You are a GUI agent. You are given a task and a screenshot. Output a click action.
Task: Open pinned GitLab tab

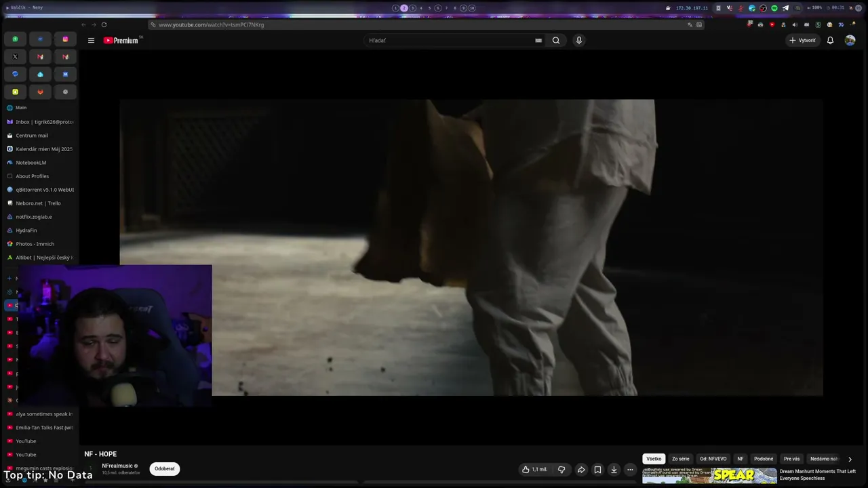[40, 92]
